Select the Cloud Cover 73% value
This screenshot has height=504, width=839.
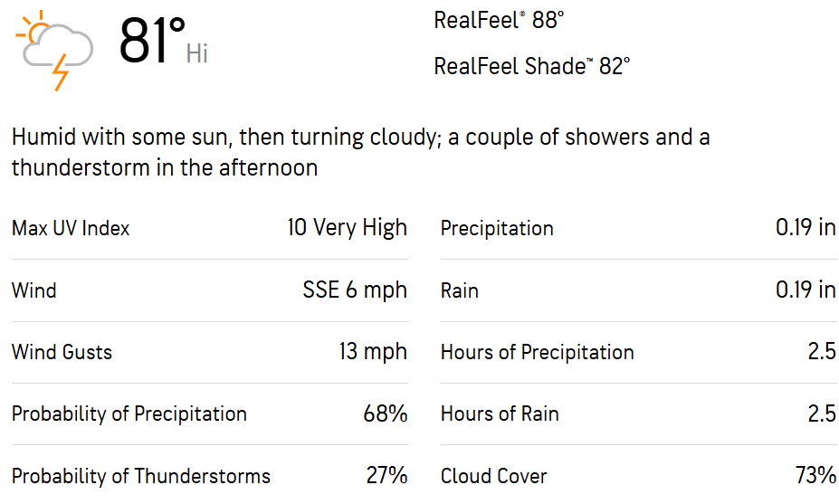[x=815, y=475]
